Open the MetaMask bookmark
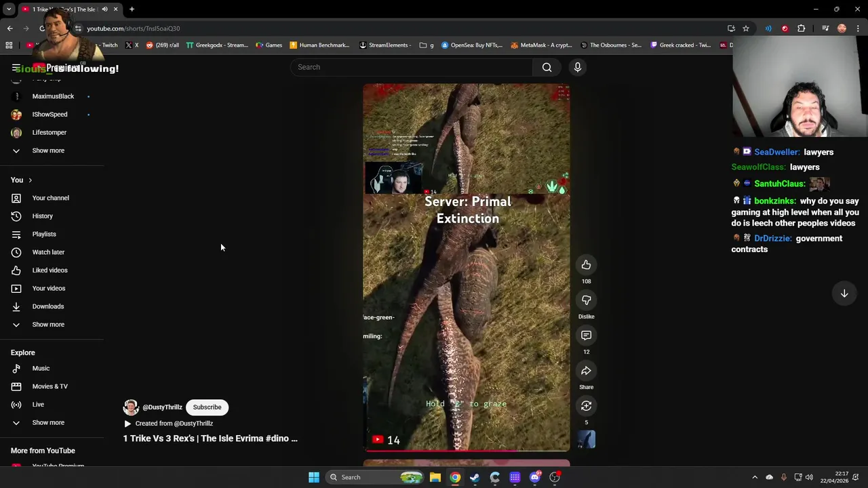This screenshot has width=868, height=488. tap(541, 45)
